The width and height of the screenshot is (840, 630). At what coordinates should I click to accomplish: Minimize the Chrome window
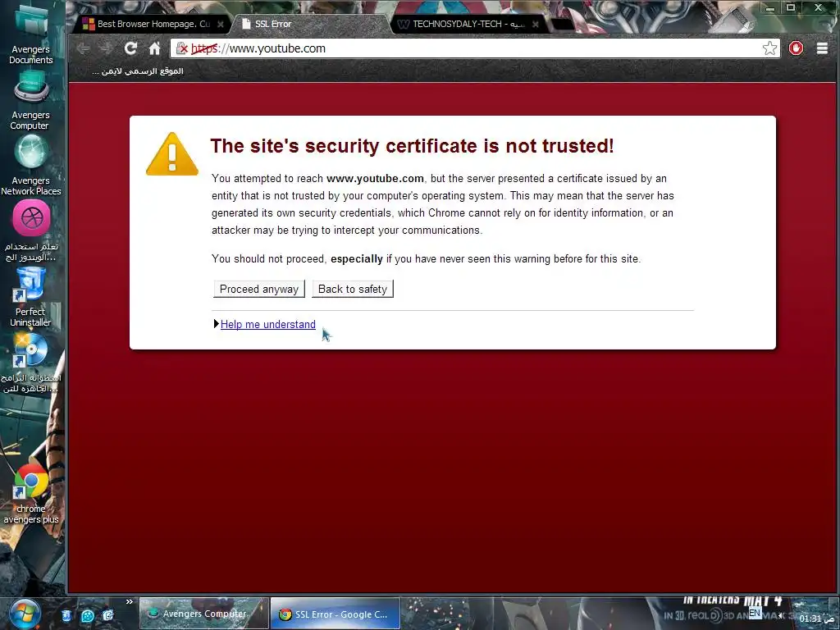coord(770,8)
